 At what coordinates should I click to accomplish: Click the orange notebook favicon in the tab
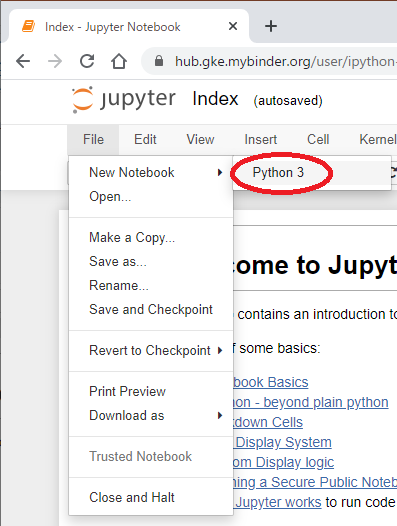29,26
